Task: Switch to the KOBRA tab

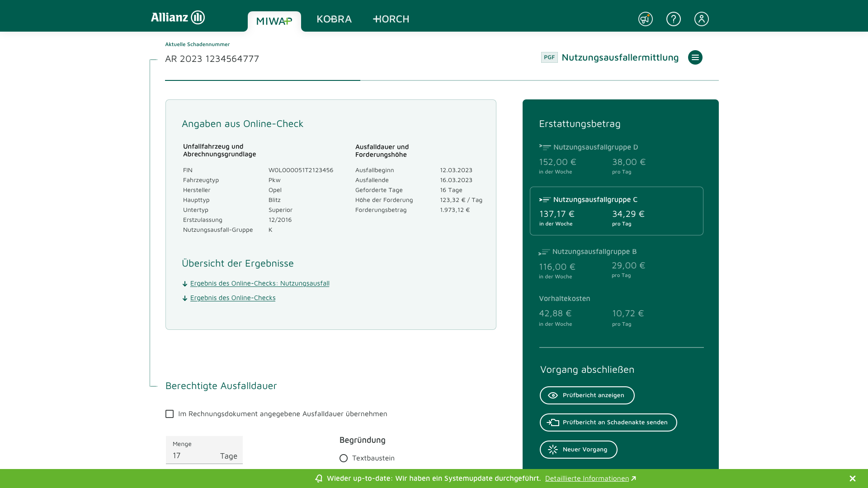Action: pyautogui.click(x=334, y=19)
